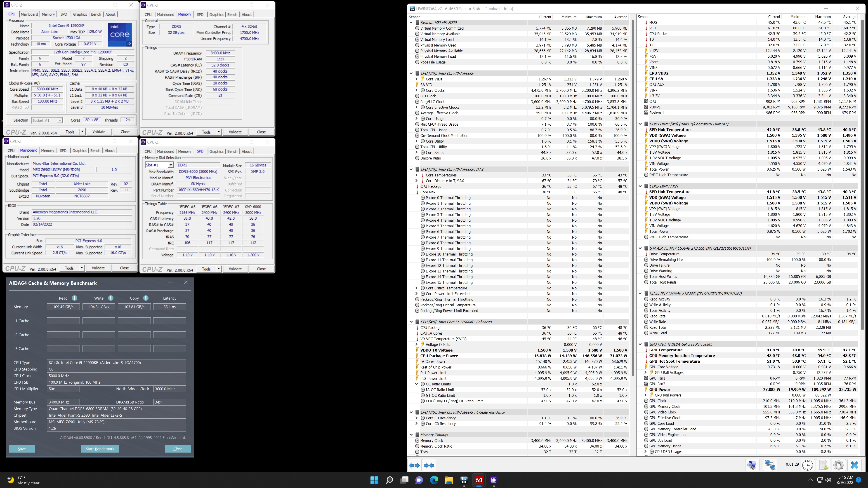Viewport: 868px width, 488px height.
Task: Open HWiNFO sensor settings gear icon
Action: pos(838,465)
